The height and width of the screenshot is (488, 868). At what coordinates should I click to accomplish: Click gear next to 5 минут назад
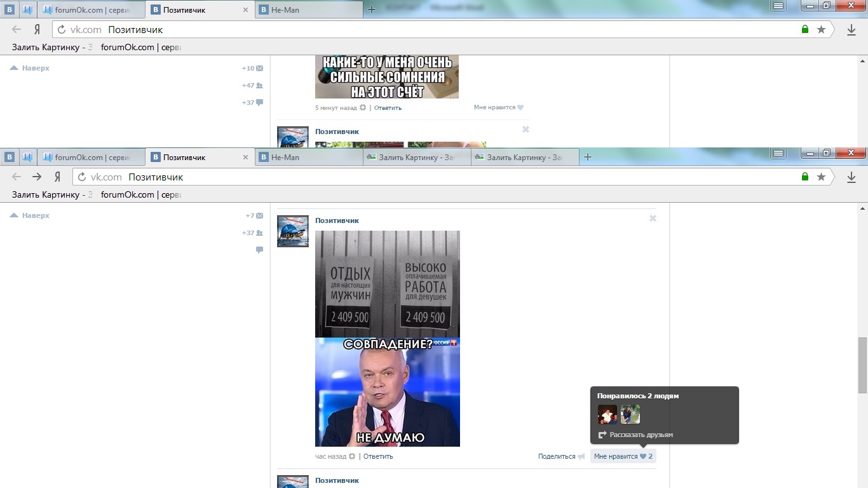363,107
